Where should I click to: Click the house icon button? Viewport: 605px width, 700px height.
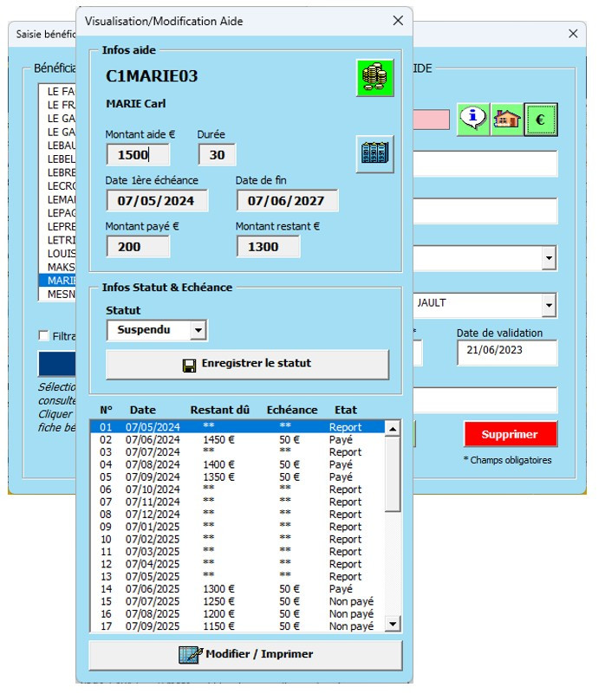pos(506,119)
